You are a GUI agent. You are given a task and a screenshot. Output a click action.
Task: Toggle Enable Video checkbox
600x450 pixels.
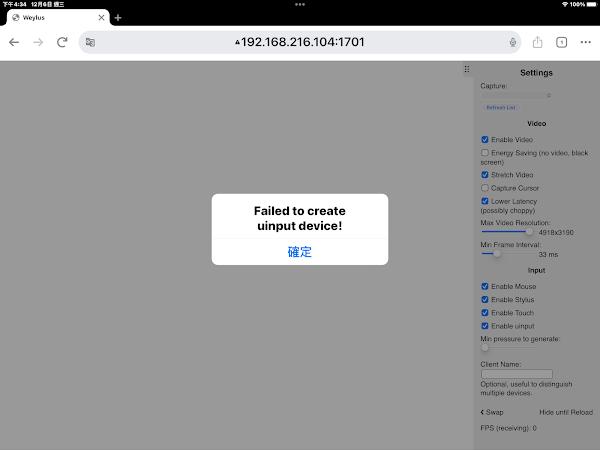click(x=485, y=139)
